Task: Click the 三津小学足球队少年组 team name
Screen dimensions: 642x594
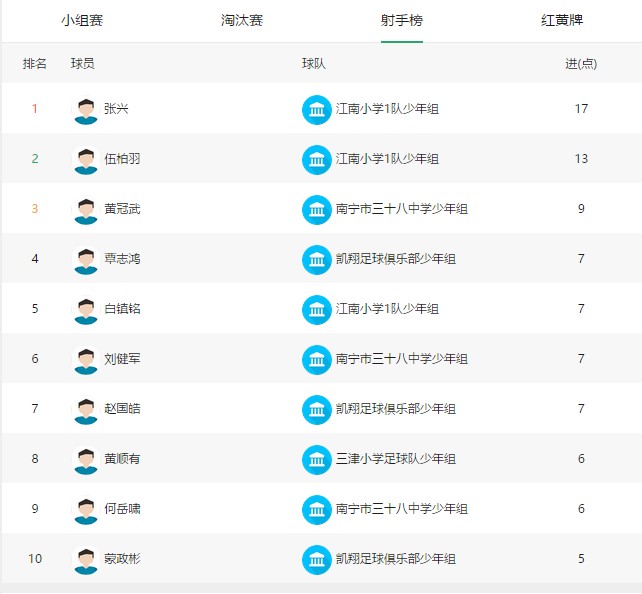Action: click(x=395, y=459)
